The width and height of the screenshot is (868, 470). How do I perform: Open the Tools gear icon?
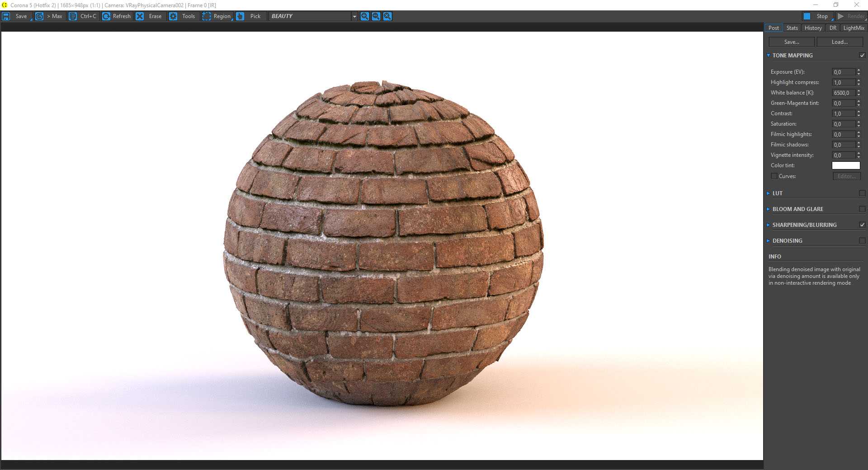click(x=173, y=16)
